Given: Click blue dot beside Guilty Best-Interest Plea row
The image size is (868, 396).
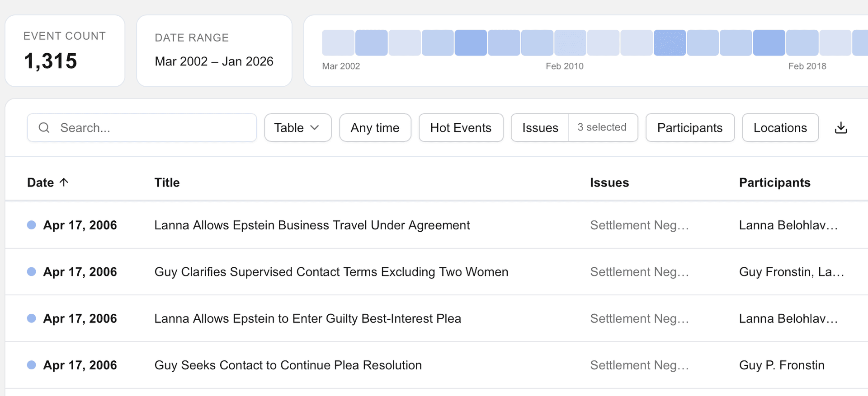Looking at the screenshot, I should (32, 318).
